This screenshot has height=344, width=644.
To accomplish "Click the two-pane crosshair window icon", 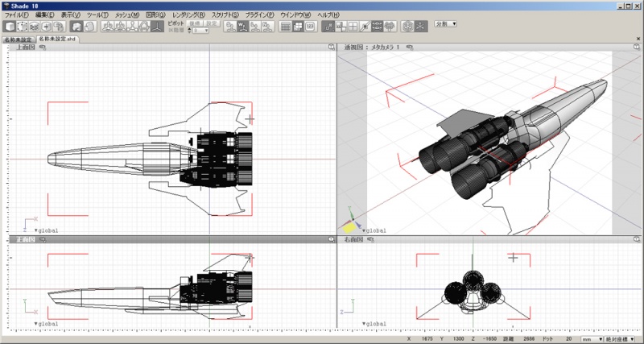I will pos(341,27).
